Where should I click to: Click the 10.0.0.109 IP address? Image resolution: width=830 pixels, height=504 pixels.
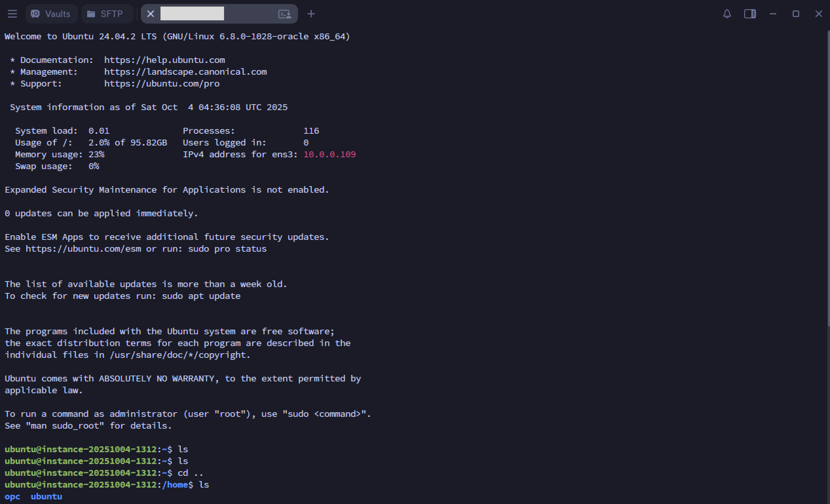[x=330, y=154]
